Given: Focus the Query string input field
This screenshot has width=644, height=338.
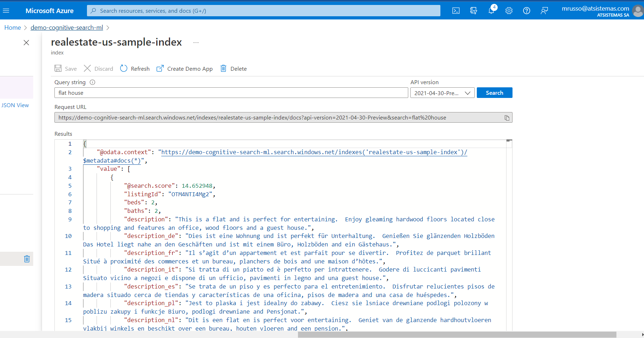Looking at the screenshot, I should 231,93.
